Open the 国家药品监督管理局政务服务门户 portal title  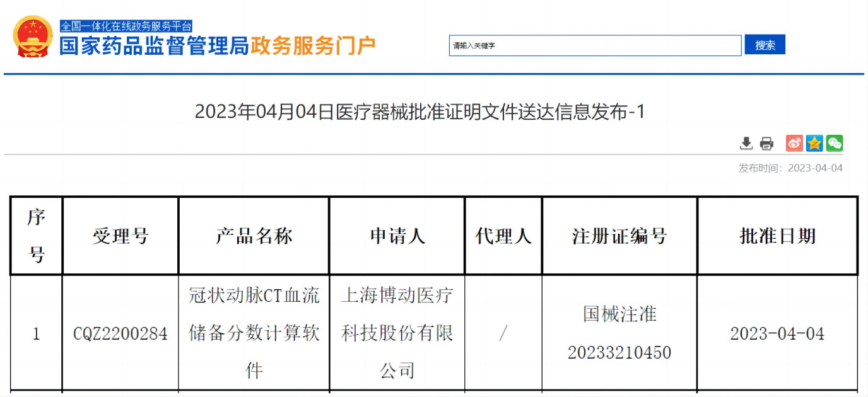tap(218, 46)
